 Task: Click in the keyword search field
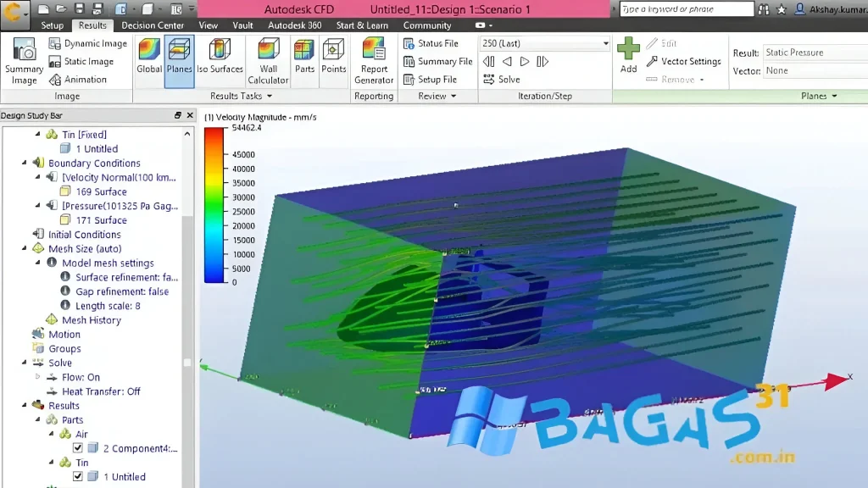[x=687, y=8]
